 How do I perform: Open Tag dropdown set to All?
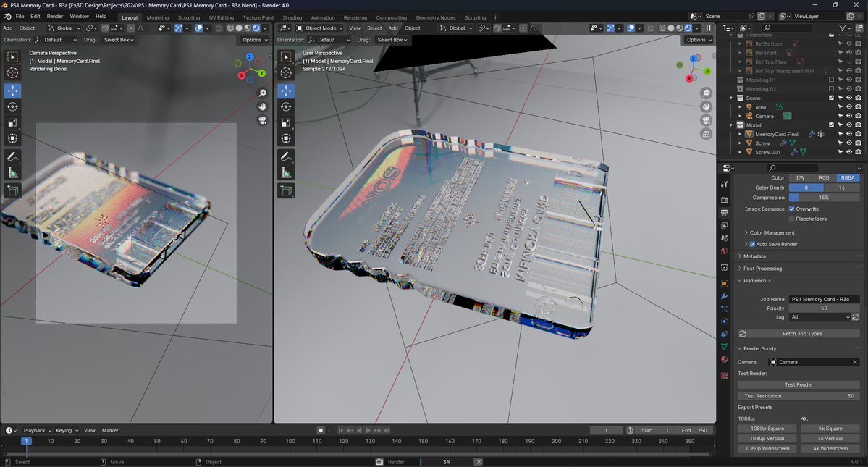(819, 317)
